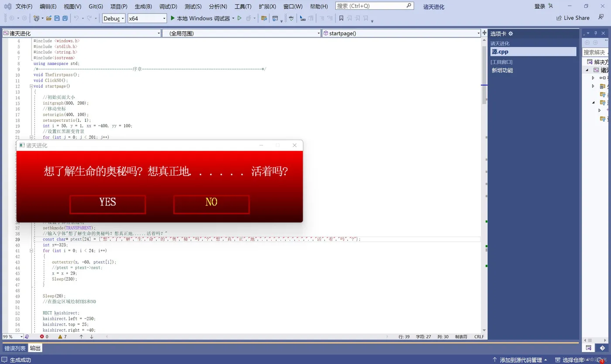Click the New Project toolbar icon
The image size is (611, 364).
36,18
